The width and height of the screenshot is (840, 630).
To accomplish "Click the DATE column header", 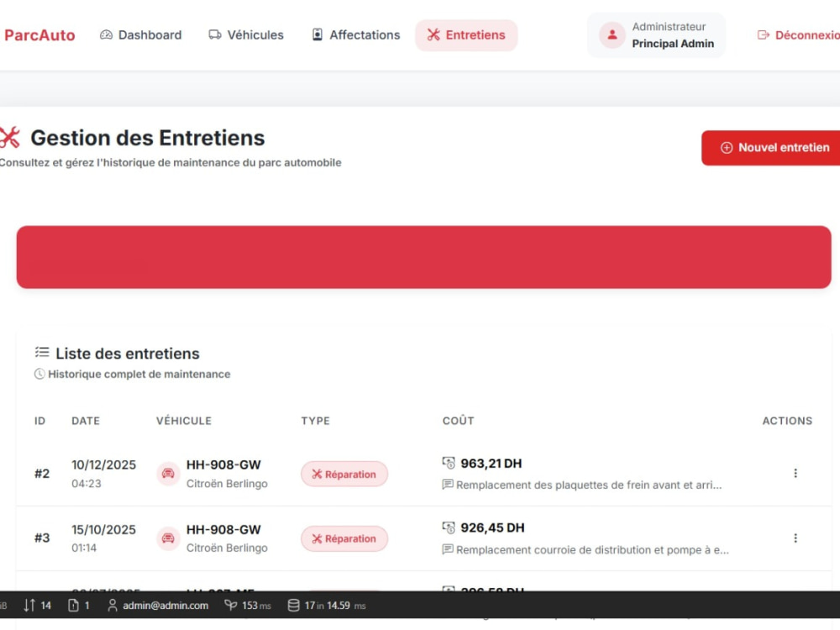I will 86,421.
